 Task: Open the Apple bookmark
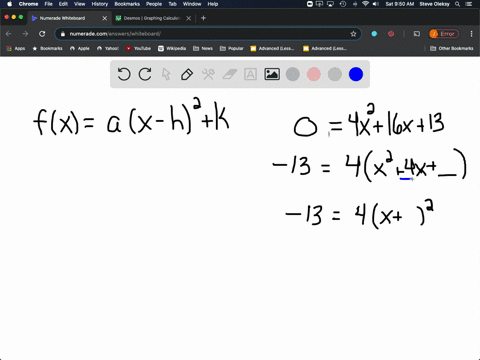pos(80,48)
